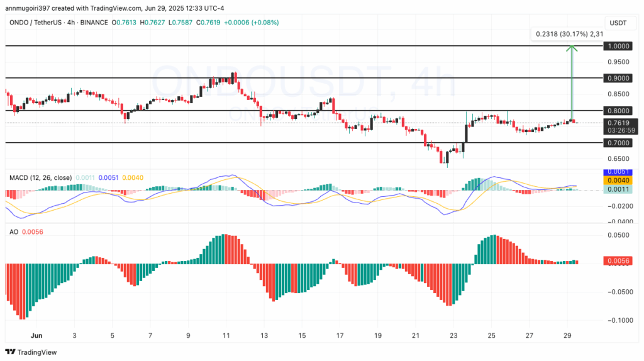This screenshot has width=644, height=361.
Task: Click the USDT currency button
Action: tap(618, 23)
